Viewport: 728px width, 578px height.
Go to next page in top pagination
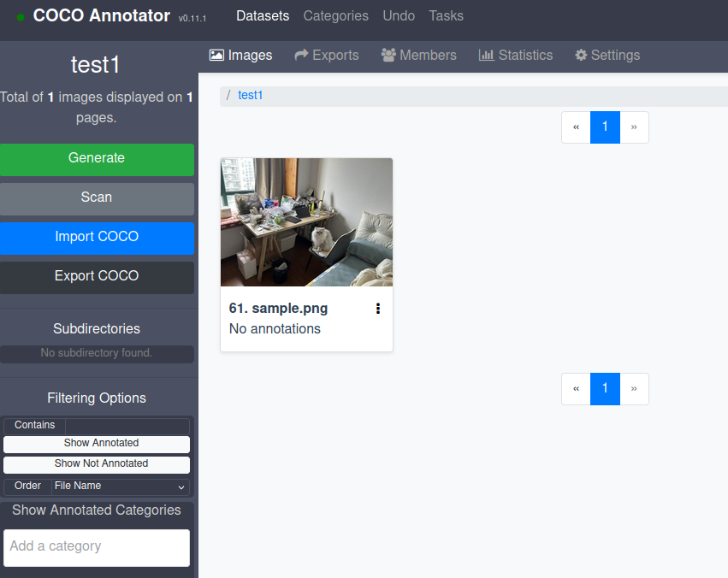[634, 127]
